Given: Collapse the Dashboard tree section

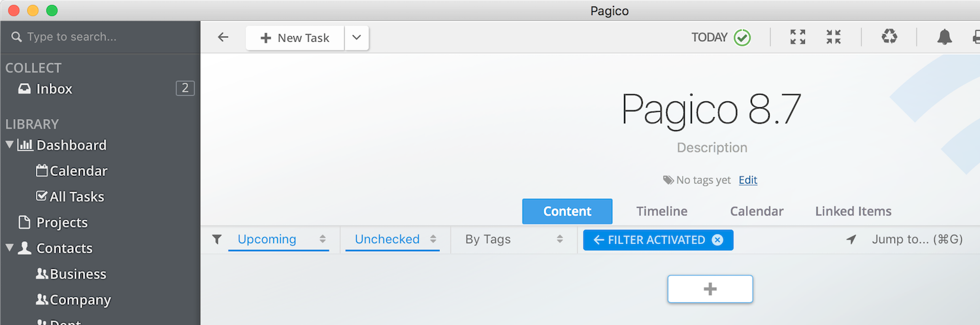Looking at the screenshot, I should click(9, 145).
